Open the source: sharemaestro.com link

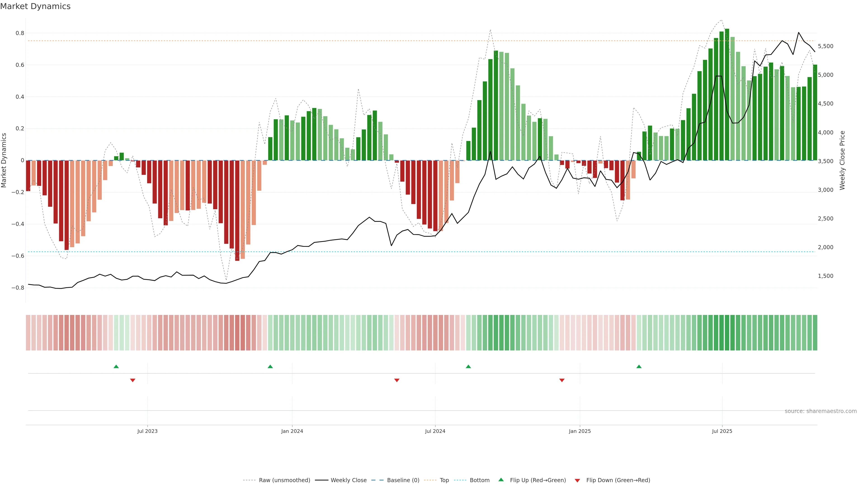point(821,411)
